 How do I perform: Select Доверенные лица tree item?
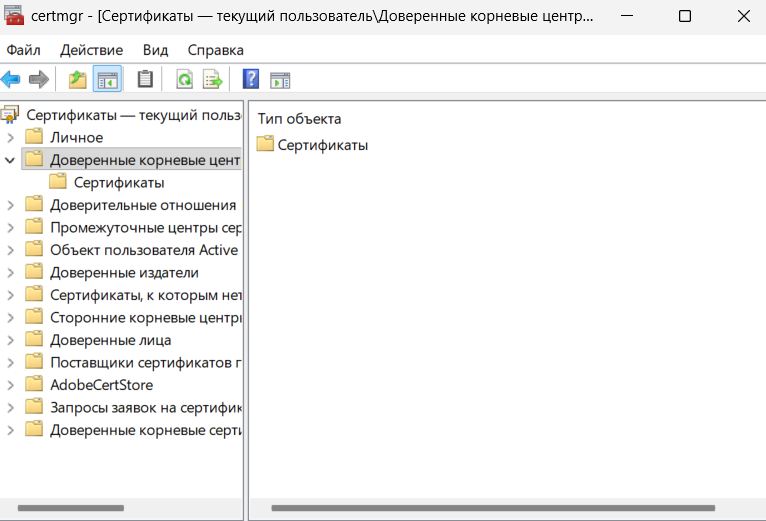click(110, 340)
